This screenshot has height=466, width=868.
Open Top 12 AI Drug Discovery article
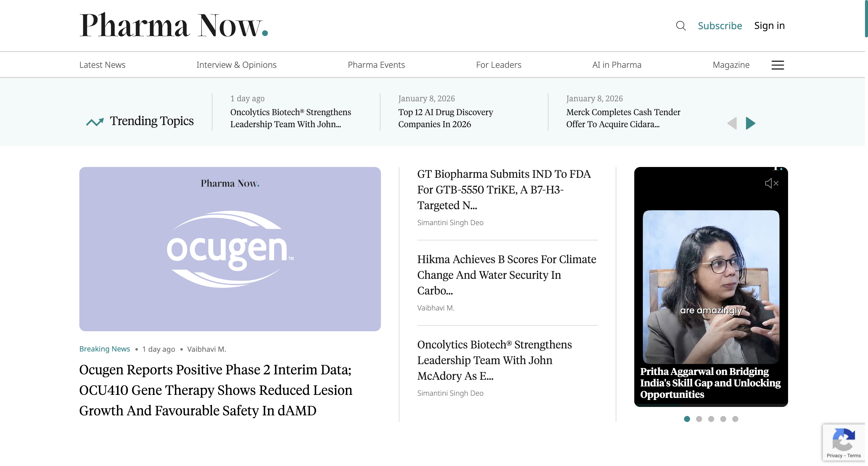coord(445,118)
